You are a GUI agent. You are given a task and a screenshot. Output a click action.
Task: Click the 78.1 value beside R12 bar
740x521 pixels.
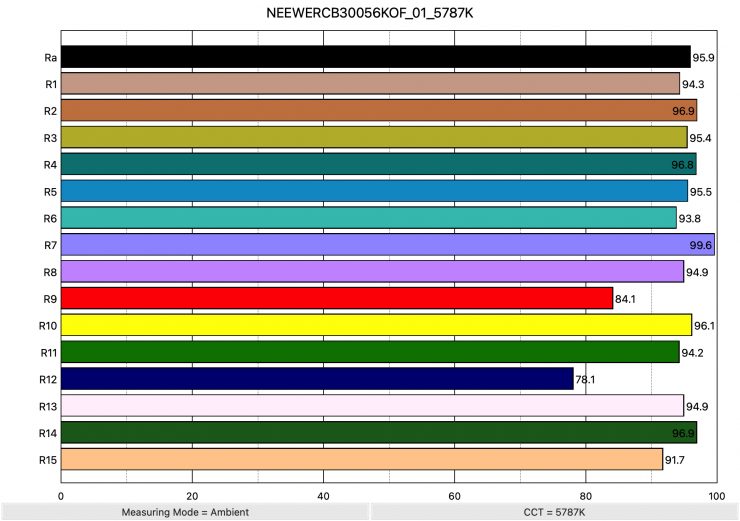click(x=588, y=380)
